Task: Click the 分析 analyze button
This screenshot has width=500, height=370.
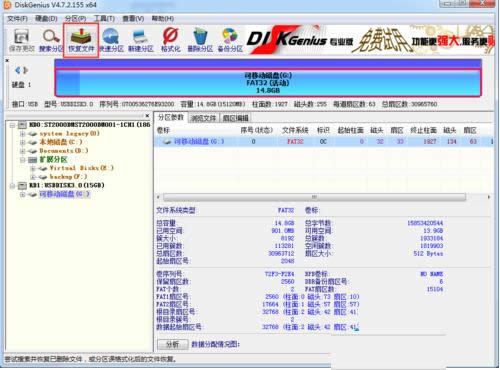Action: coord(173,345)
